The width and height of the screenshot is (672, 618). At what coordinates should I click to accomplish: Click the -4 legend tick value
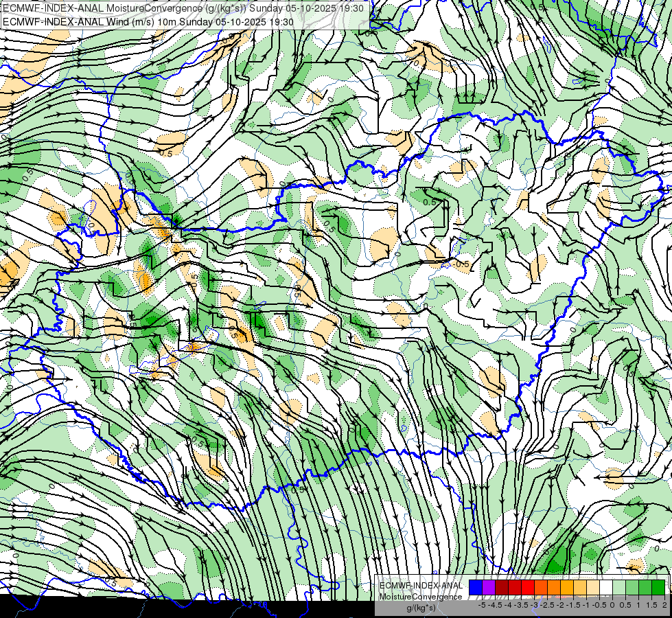coord(508,605)
